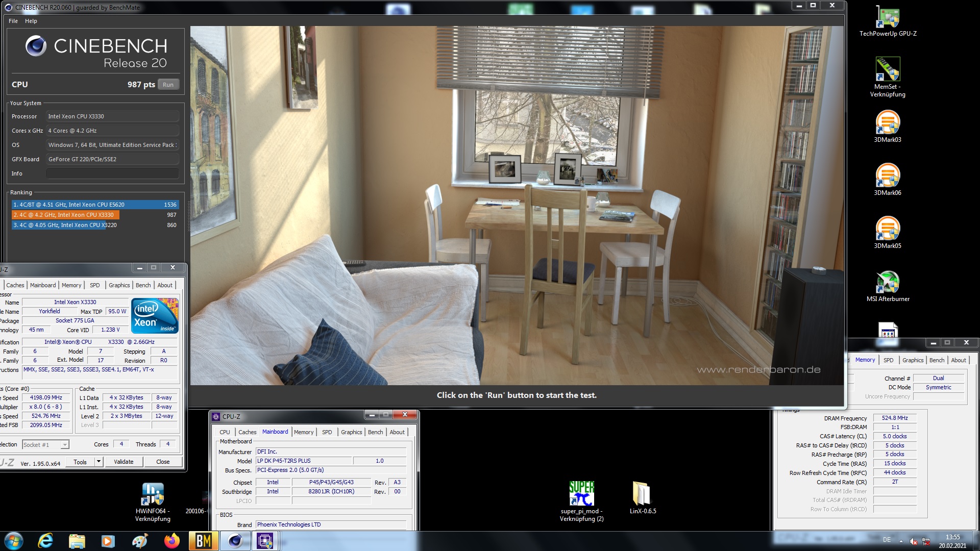Click the DRAM Frequency value 524.8 MHz

(895, 418)
